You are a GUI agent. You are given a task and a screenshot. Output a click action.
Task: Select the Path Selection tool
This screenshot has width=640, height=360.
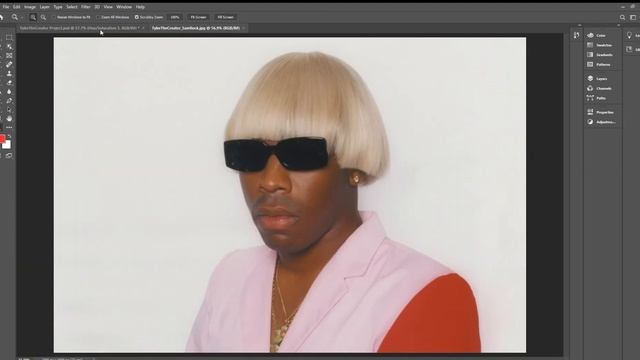click(x=9, y=109)
